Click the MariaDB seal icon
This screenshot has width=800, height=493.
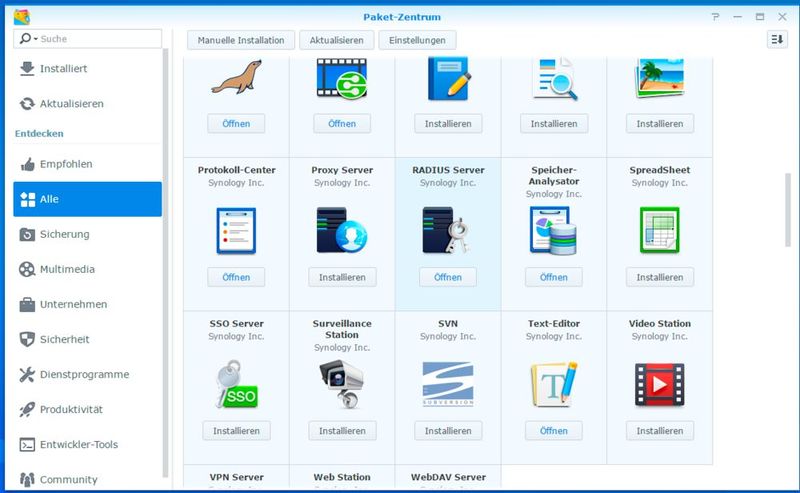tap(236, 77)
